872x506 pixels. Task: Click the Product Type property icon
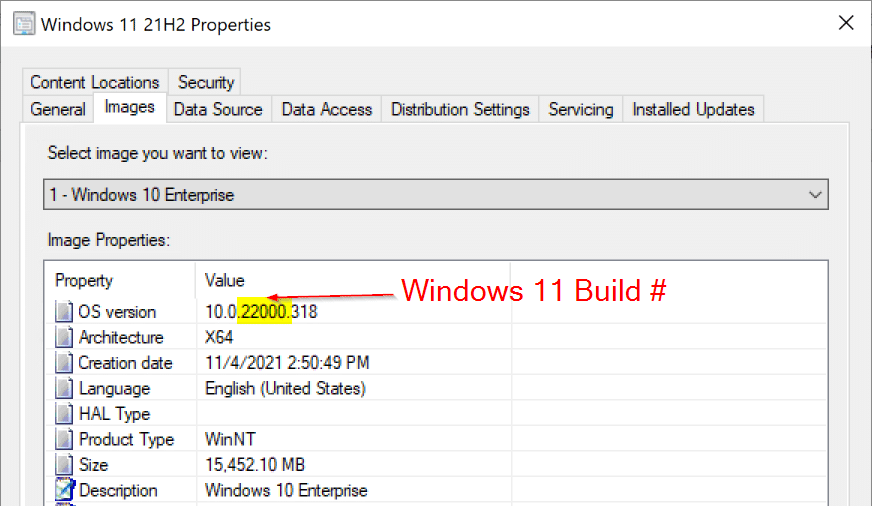(x=65, y=440)
